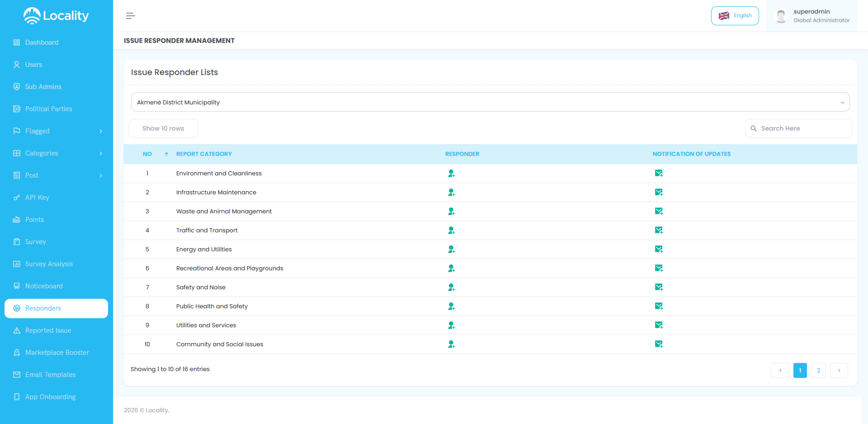Toggle update notifications for Public Health and Safety
Image resolution: width=868 pixels, height=424 pixels.
click(x=659, y=306)
